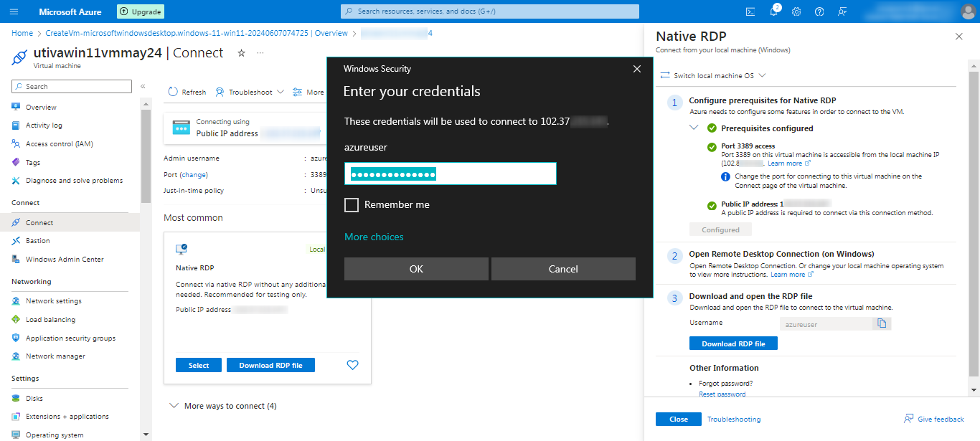This screenshot has width=980, height=441.
Task: Collapse the left sidebar with the double chevron
Action: click(143, 86)
